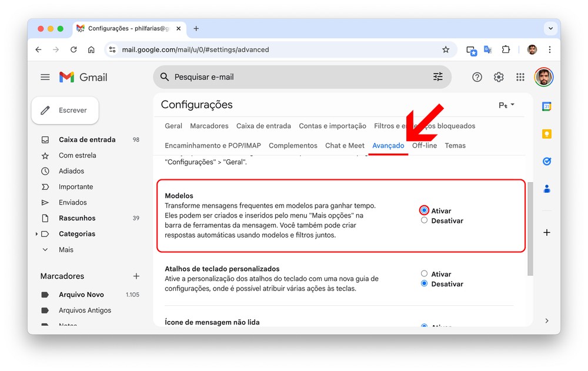This screenshot has height=371, width=588.
Task: Open the Settings gear icon
Action: pyautogui.click(x=499, y=77)
